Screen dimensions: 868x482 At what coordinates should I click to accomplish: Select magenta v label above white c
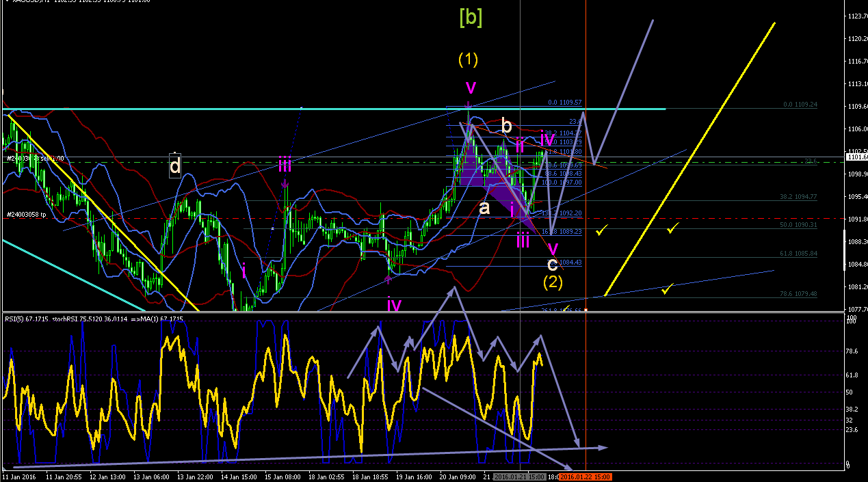[x=553, y=247]
